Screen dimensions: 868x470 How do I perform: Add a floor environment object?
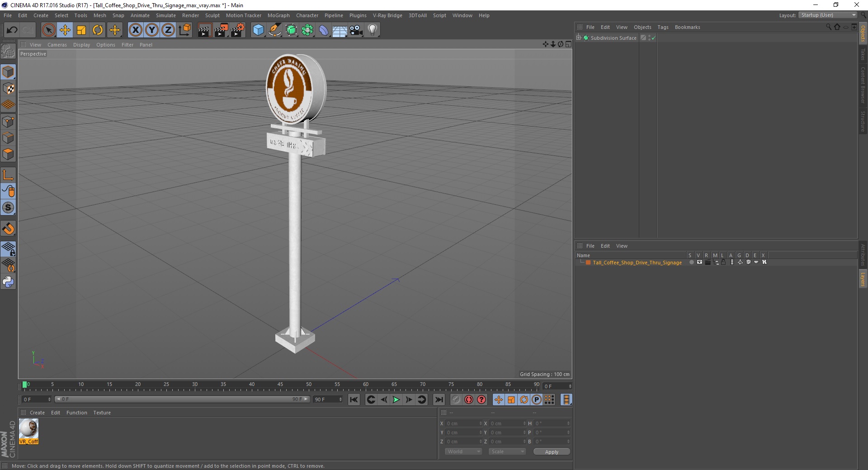[x=340, y=30]
